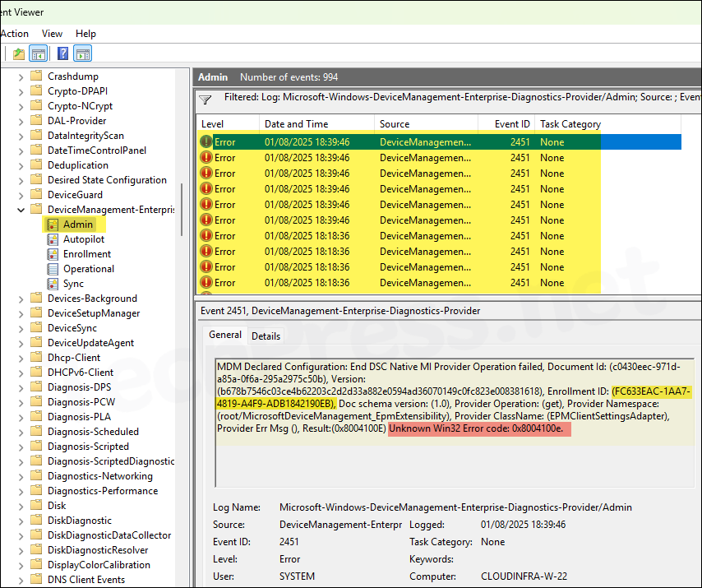Click the User value SYSTEM
The image size is (702, 588).
(297, 576)
